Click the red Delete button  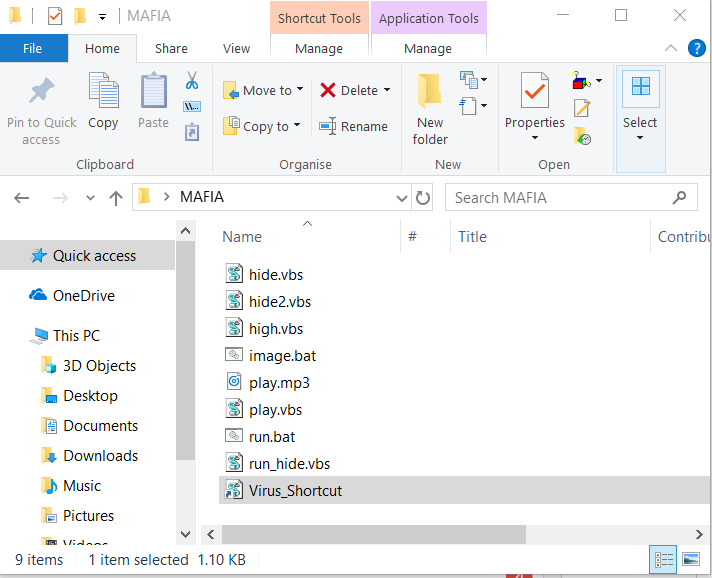click(x=349, y=90)
